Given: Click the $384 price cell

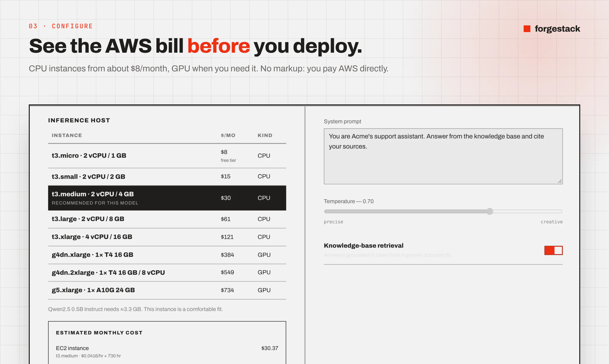Looking at the screenshot, I should point(227,255).
